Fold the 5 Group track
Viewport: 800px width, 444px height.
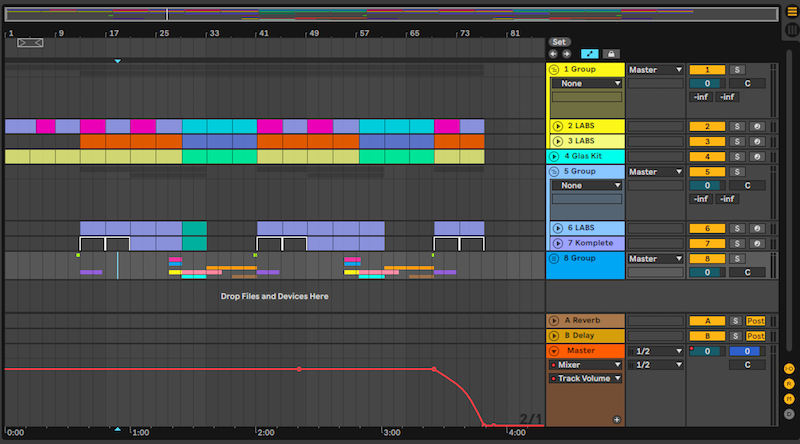pyautogui.click(x=554, y=172)
